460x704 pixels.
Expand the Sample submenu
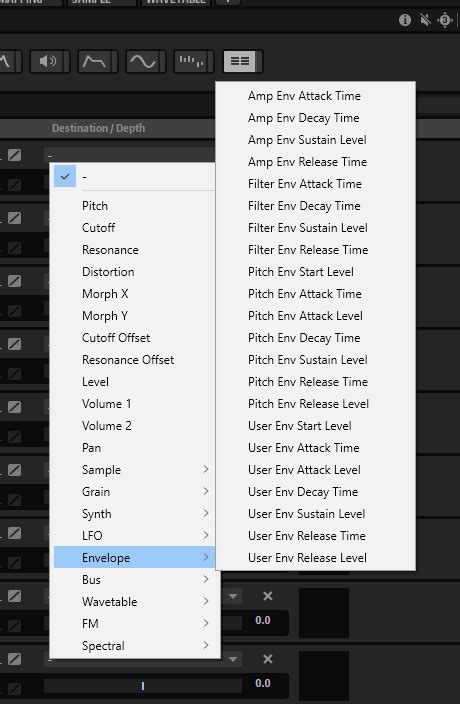pyautogui.click(x=135, y=470)
